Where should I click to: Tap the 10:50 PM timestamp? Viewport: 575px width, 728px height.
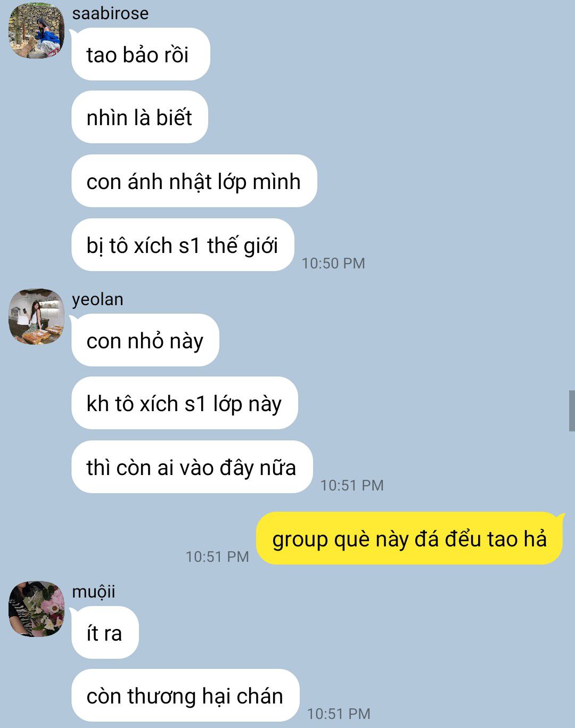[x=333, y=263]
